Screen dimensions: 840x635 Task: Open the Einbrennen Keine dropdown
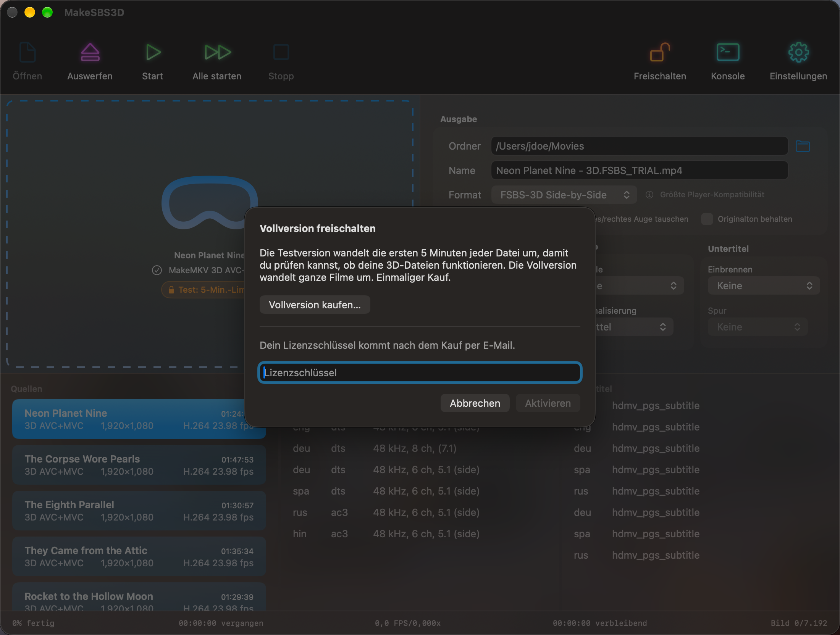point(764,286)
